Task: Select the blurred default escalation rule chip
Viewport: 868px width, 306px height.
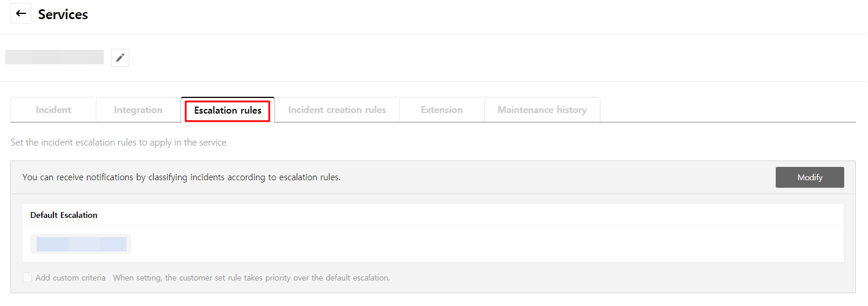Action: point(81,244)
